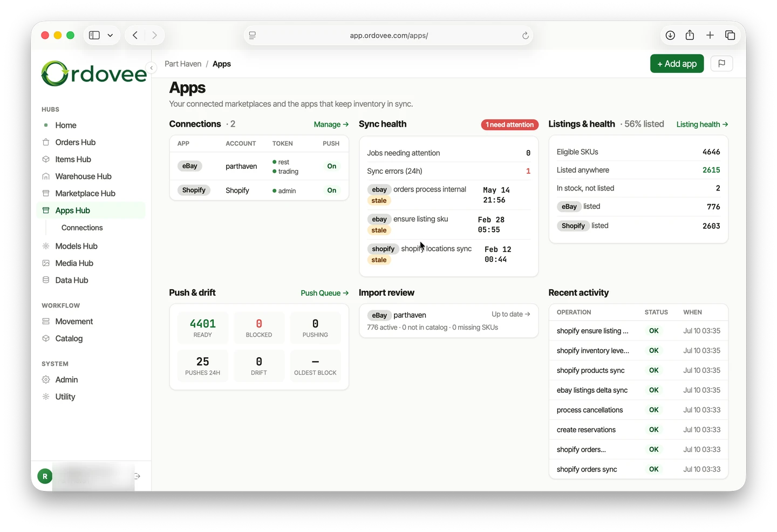This screenshot has height=532, width=777.
Task: Click Listed anywhere 2615 row
Action: click(638, 170)
